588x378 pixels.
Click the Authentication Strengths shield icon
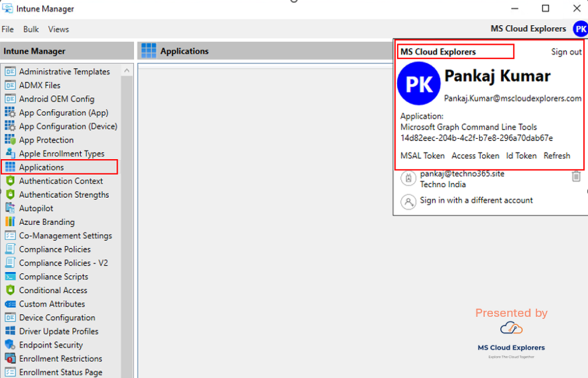[x=10, y=195]
